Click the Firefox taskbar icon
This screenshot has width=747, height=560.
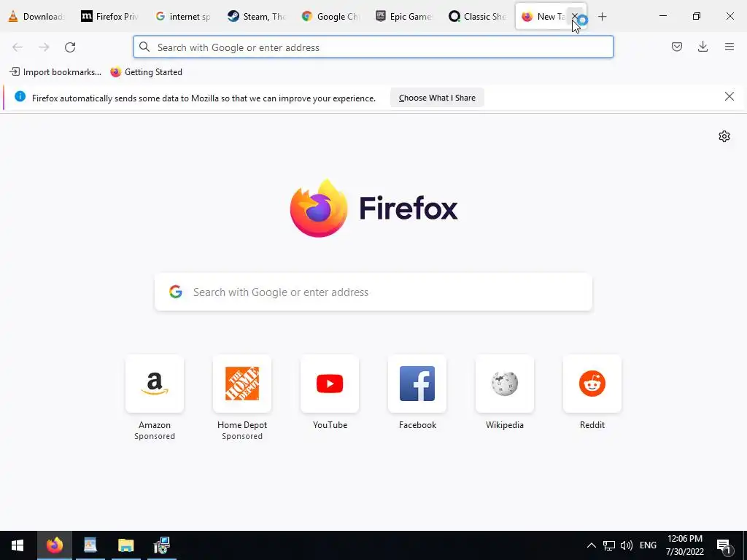point(54,545)
